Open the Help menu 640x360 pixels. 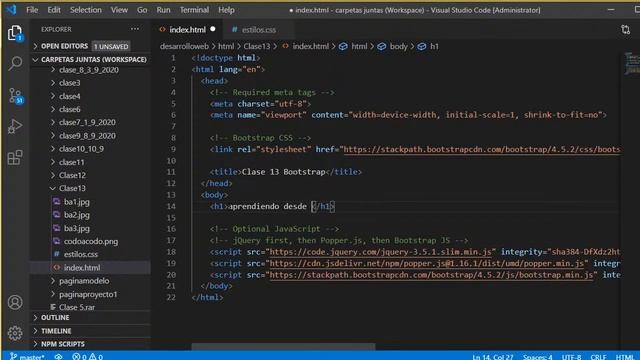[x=226, y=10]
